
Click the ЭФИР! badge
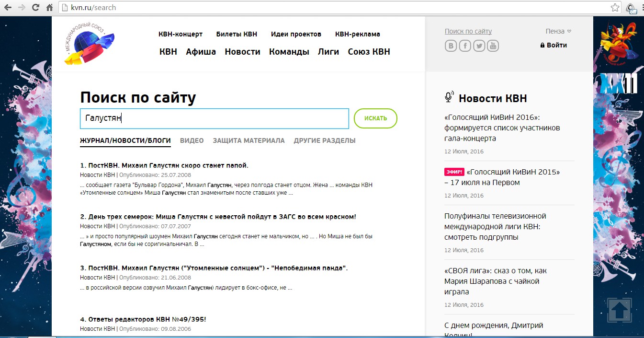[454, 172]
